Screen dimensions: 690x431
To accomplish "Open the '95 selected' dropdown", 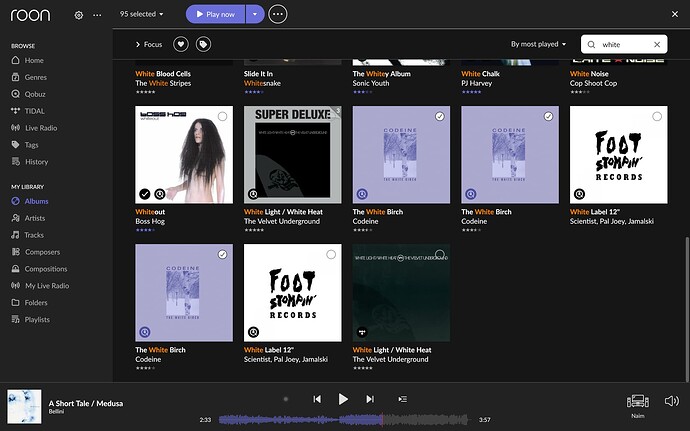I will tap(142, 14).
